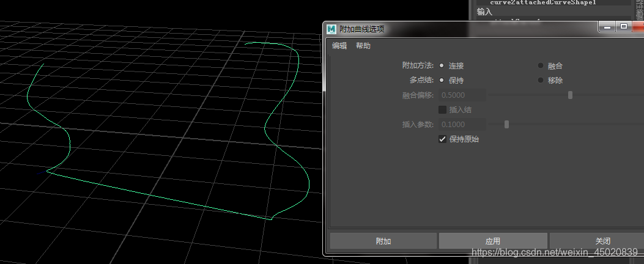Select 融合 attach method radio button
The height and width of the screenshot is (264, 644).
[541, 65]
